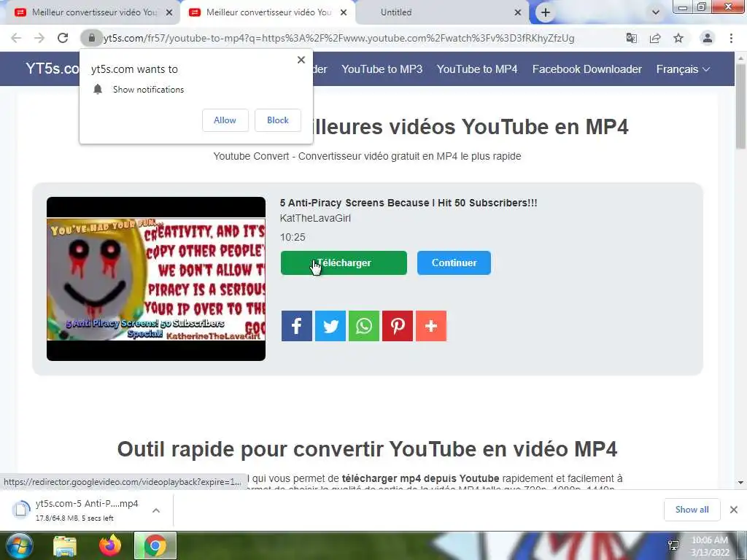747x560 pixels.
Task: Share video on Twitter
Action: [x=330, y=326]
